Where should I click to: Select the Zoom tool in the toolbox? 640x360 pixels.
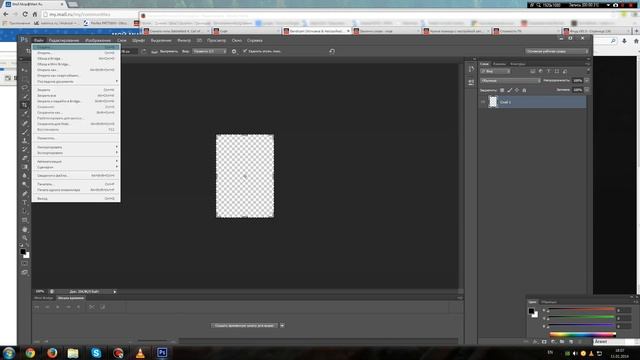[24, 238]
